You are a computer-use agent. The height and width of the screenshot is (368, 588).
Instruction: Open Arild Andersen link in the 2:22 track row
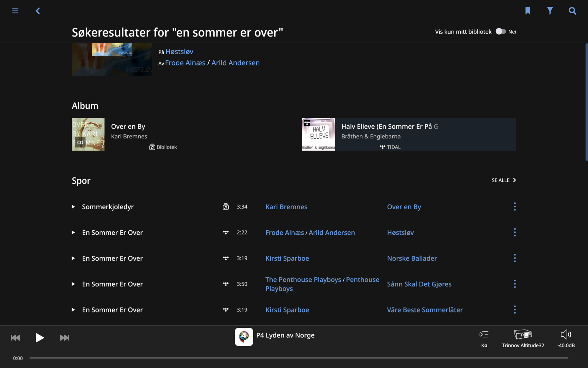point(332,233)
